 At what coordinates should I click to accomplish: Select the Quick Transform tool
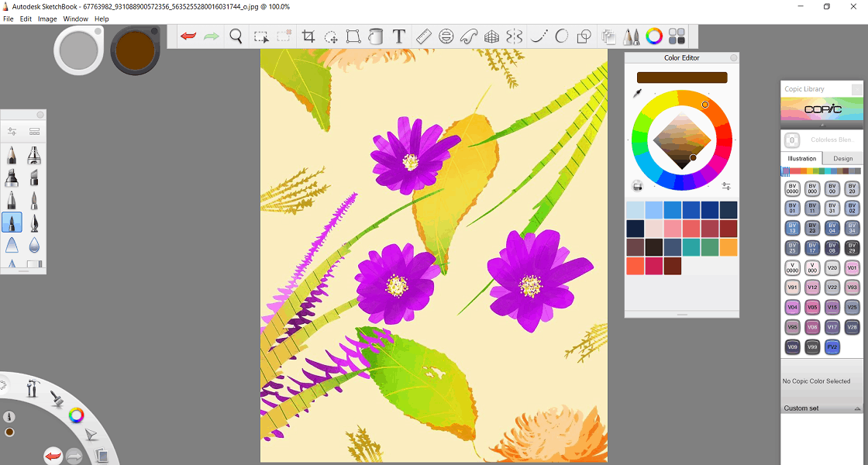(331, 37)
